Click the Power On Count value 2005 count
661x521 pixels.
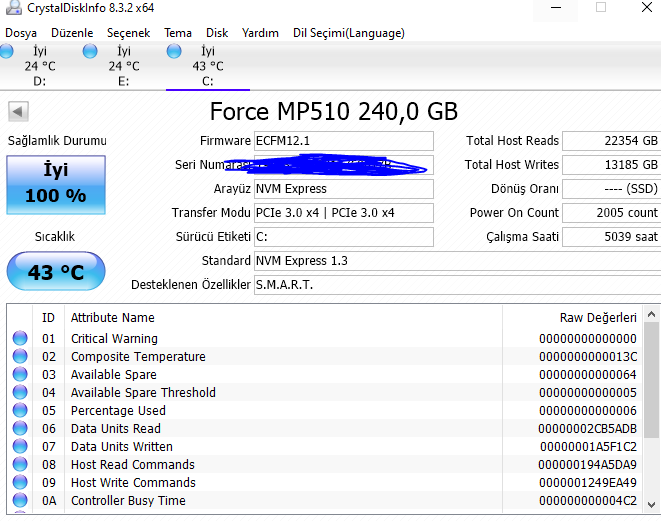coord(611,213)
